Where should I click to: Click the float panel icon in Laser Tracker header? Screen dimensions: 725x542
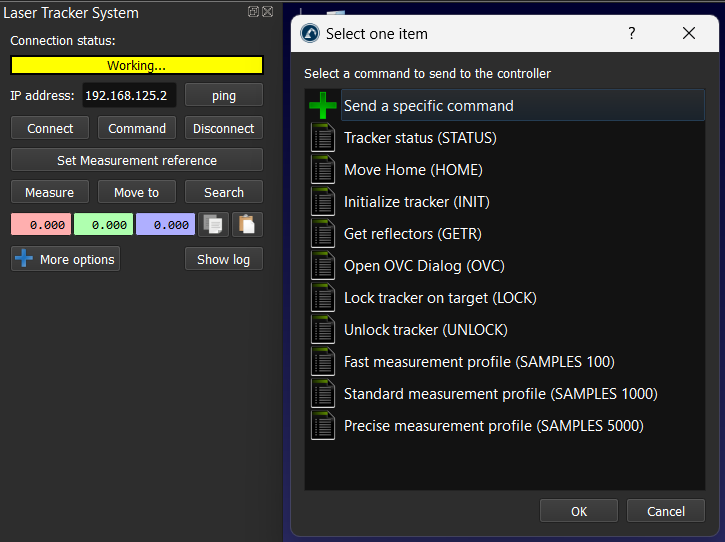coord(253,12)
